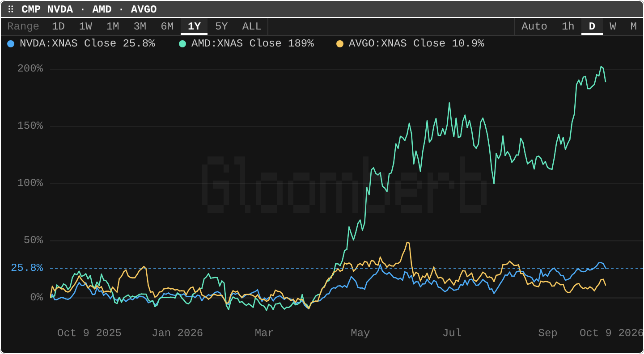Toggle the AMD:XNAS Close 189% series

click(x=246, y=43)
